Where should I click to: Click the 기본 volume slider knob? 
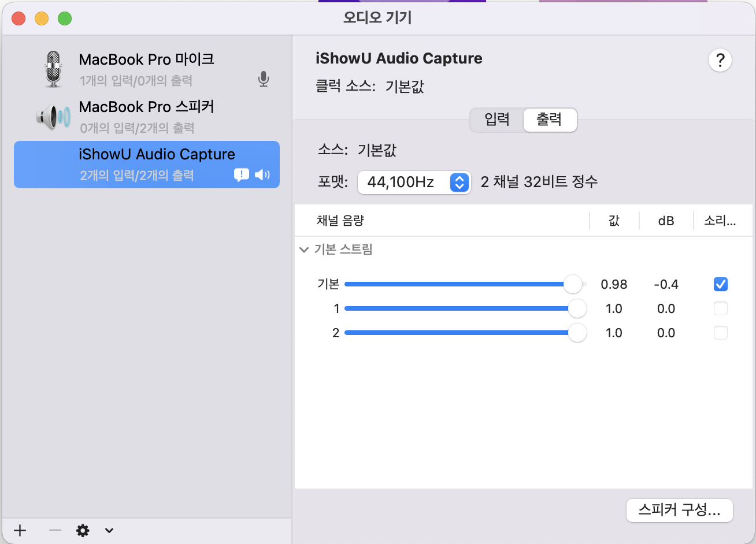click(573, 284)
